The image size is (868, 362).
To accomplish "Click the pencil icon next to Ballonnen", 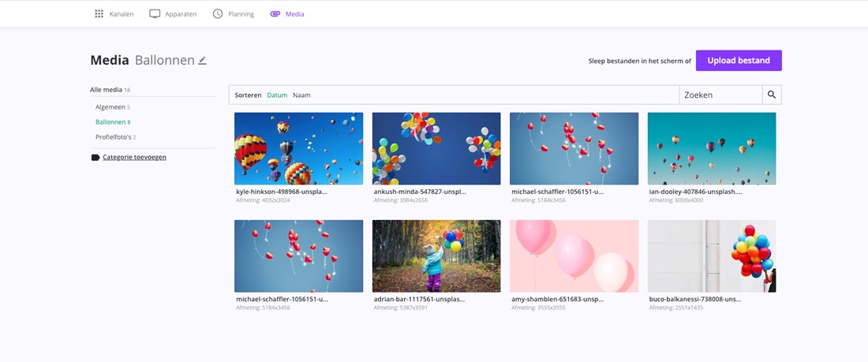I will pyautogui.click(x=203, y=61).
